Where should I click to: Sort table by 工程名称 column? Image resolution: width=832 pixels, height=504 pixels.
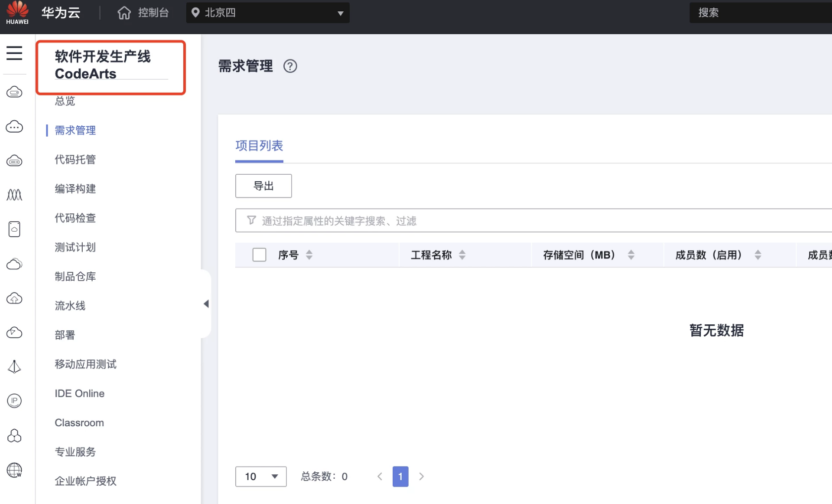coord(463,255)
